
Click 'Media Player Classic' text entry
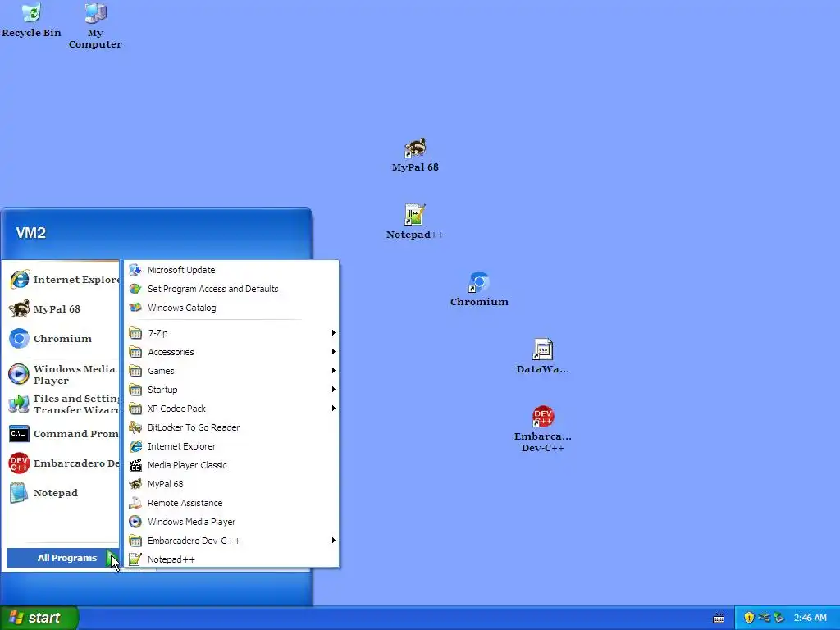[x=187, y=465]
